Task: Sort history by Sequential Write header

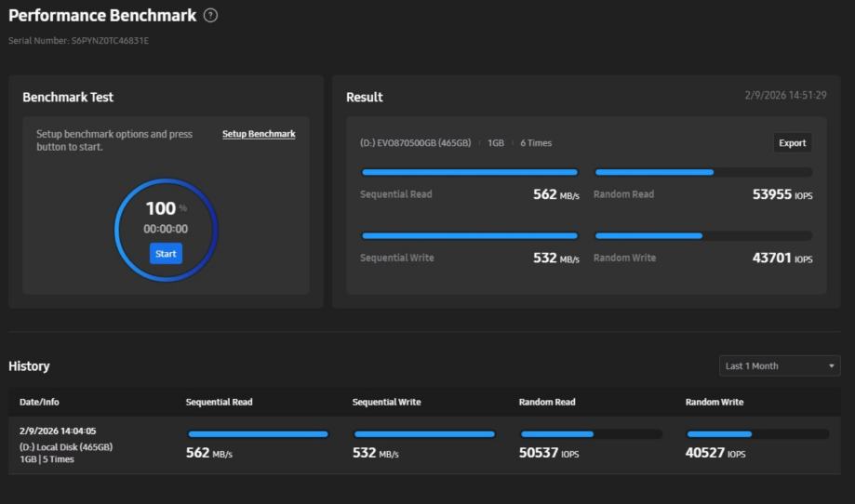Action: (386, 403)
